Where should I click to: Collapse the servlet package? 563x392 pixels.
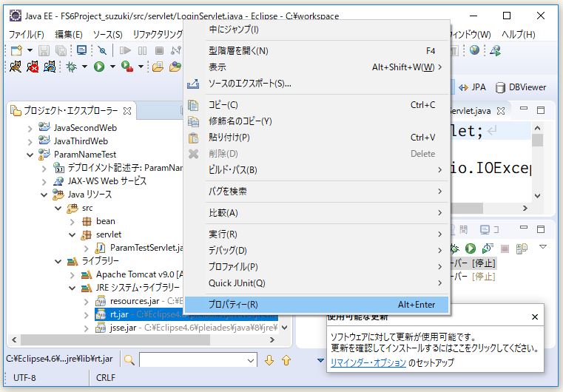point(73,235)
